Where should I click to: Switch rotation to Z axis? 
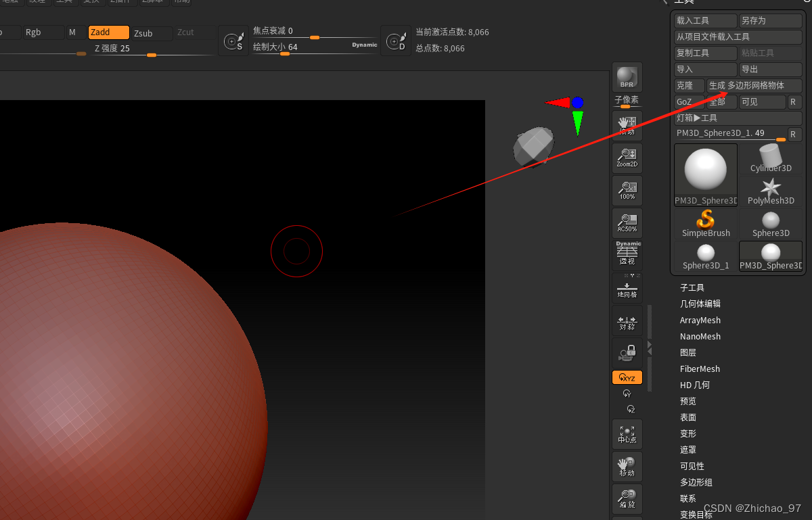click(631, 408)
